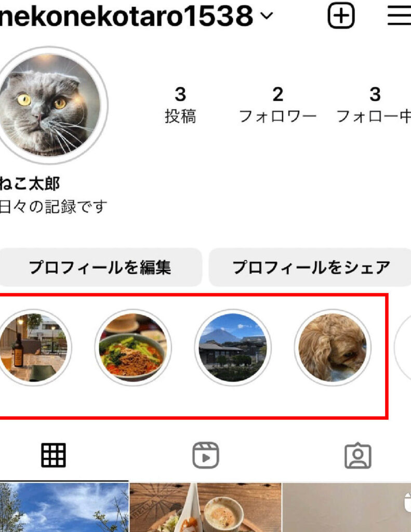This screenshot has width=411, height=532.
Task: Tap the nekonekotaro1538 username header
Action: coord(126,16)
